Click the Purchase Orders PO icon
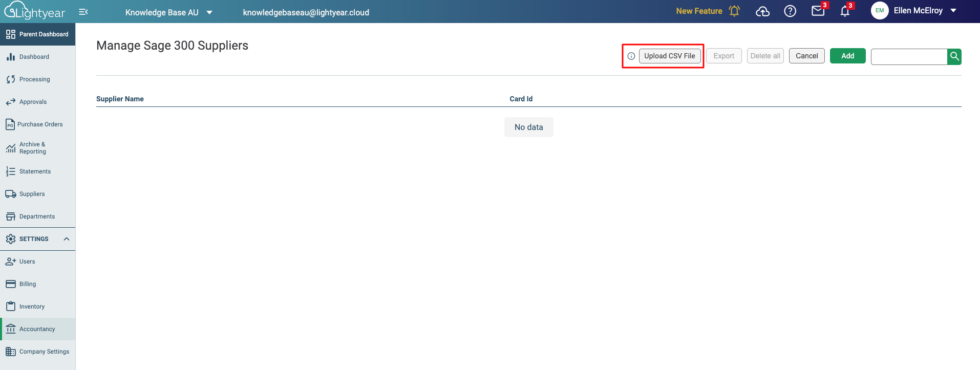 (x=10, y=124)
